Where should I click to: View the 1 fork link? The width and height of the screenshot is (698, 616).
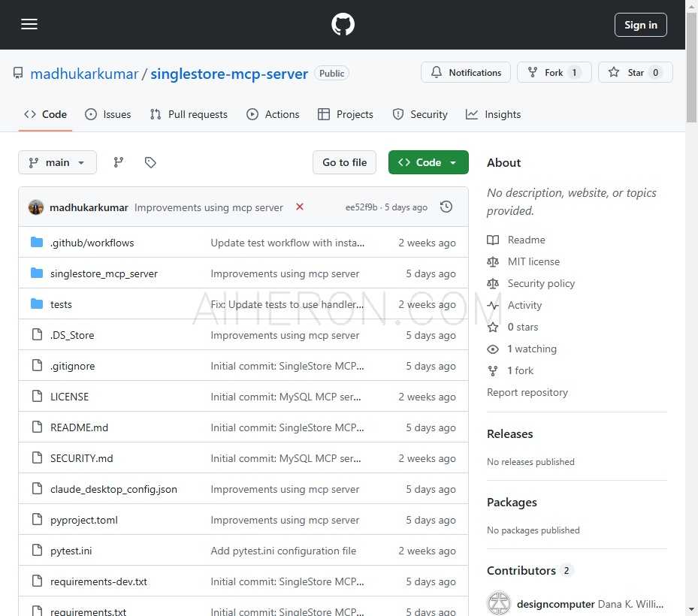coord(510,371)
